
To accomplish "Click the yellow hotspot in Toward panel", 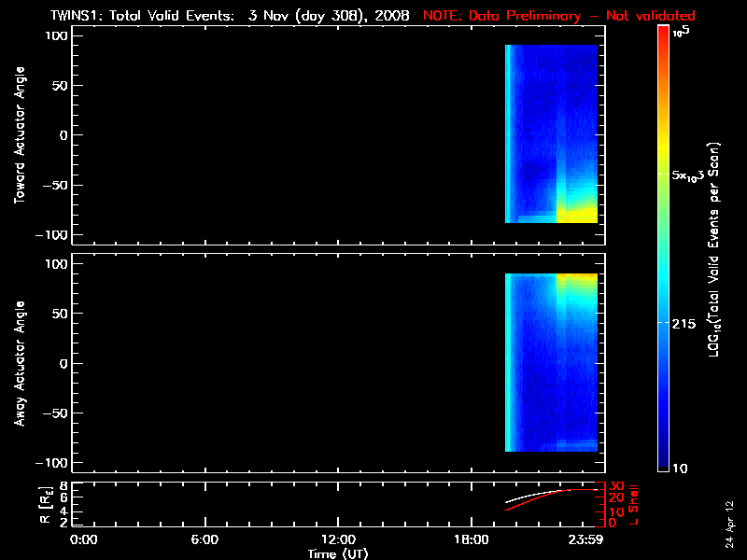I will point(577,213).
